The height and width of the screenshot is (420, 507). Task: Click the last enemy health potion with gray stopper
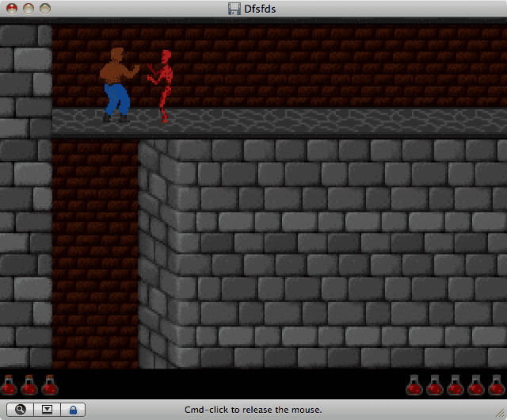[x=497, y=384]
